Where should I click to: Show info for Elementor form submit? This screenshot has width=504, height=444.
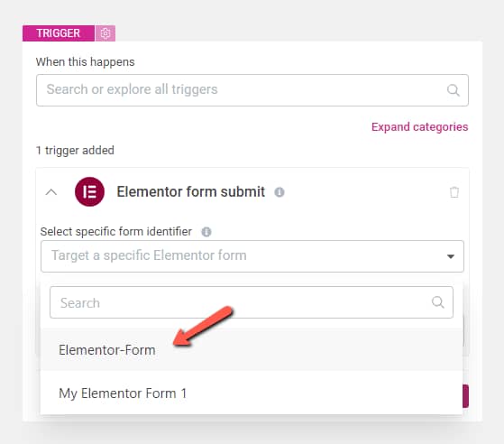[279, 192]
